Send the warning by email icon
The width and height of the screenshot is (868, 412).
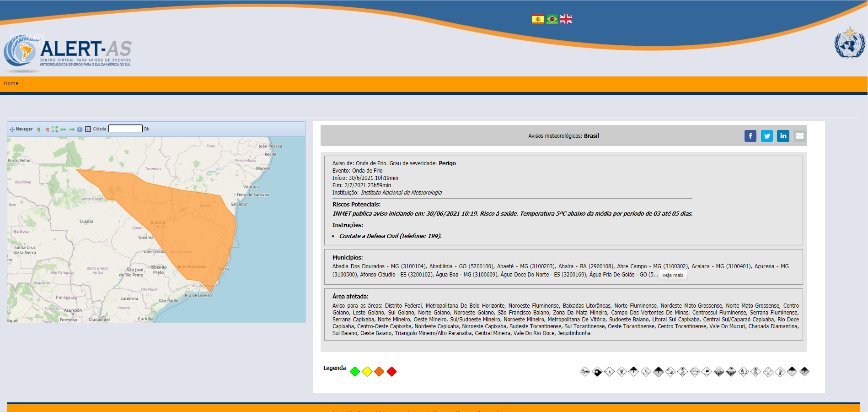coord(799,136)
